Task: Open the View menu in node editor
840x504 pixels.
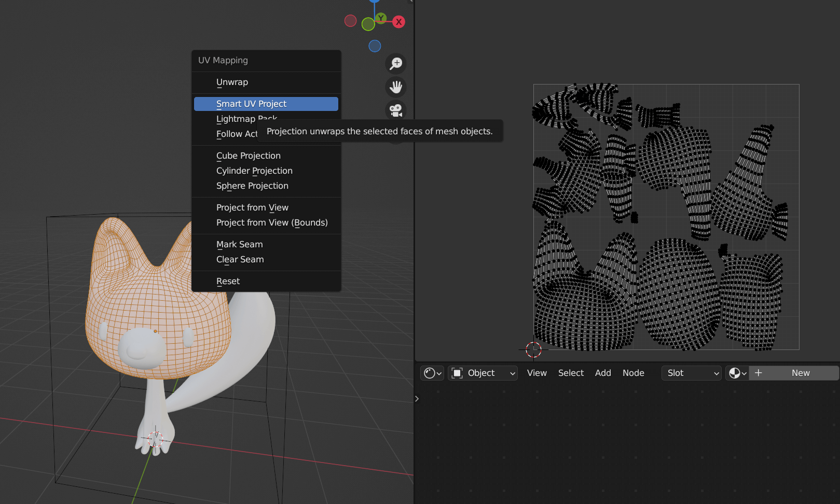Action: (537, 373)
